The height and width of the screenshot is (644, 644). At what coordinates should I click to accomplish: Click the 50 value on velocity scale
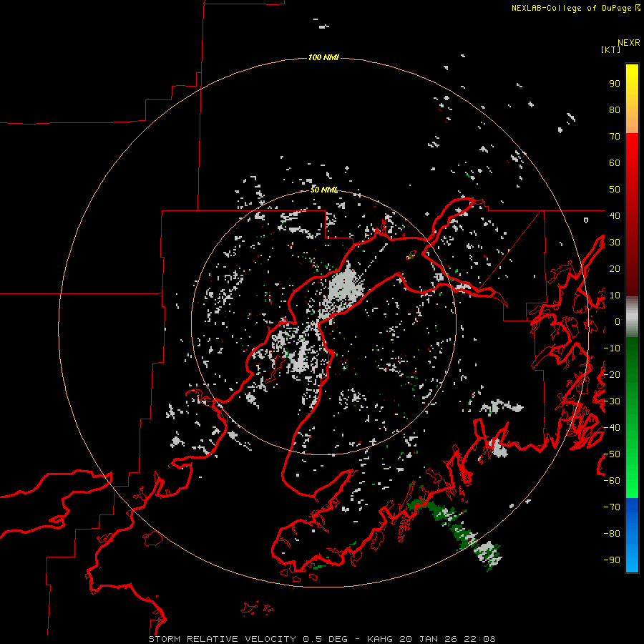[615, 190]
